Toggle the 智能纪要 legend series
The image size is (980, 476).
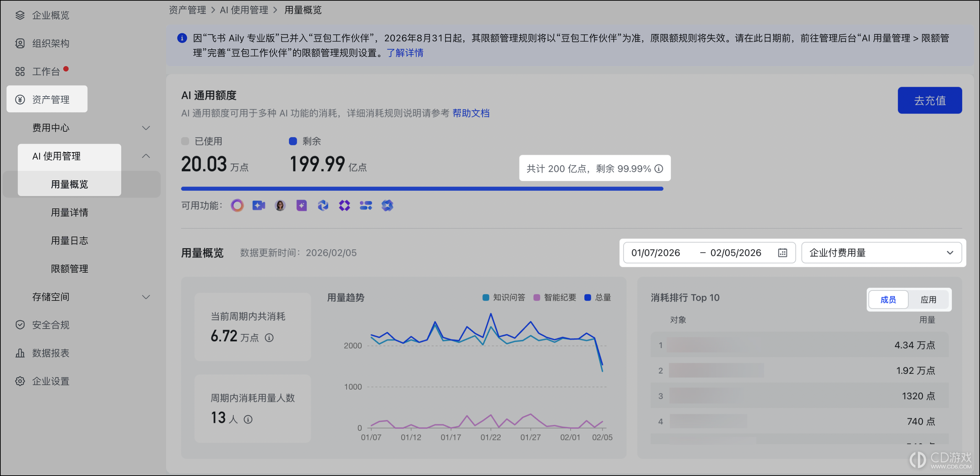555,298
